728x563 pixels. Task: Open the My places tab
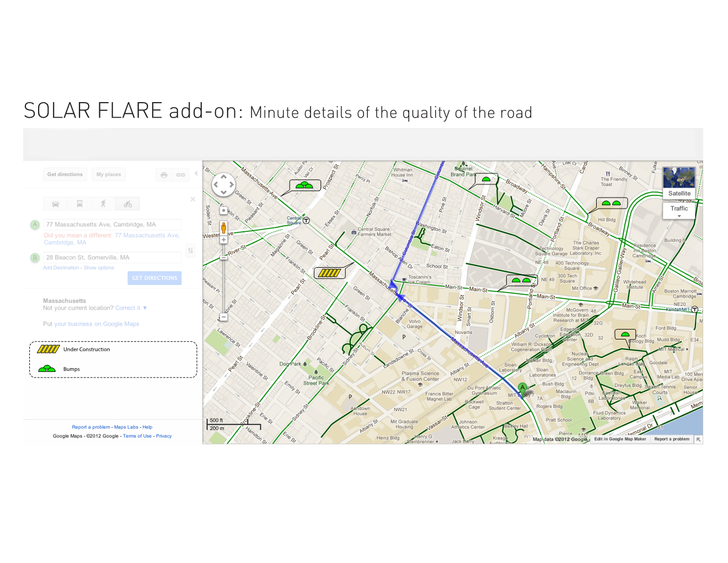pos(109,174)
